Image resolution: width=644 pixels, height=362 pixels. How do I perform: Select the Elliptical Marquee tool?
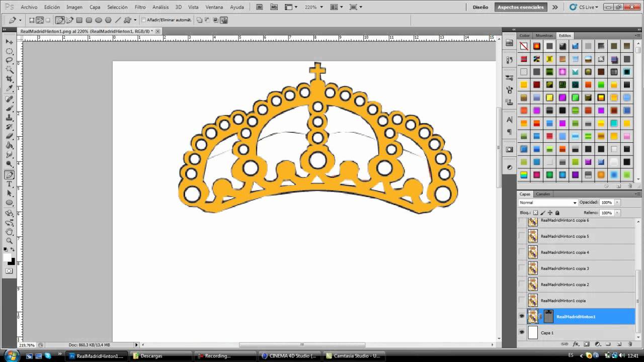tap(9, 51)
